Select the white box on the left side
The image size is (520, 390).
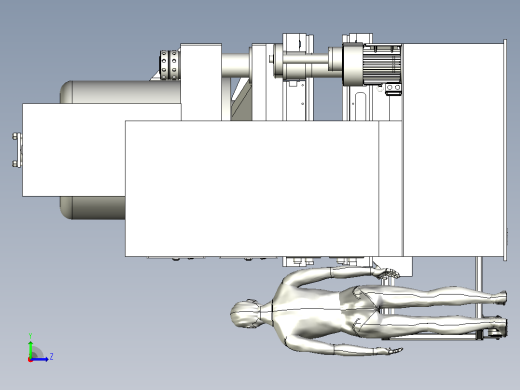pyautogui.click(x=74, y=150)
